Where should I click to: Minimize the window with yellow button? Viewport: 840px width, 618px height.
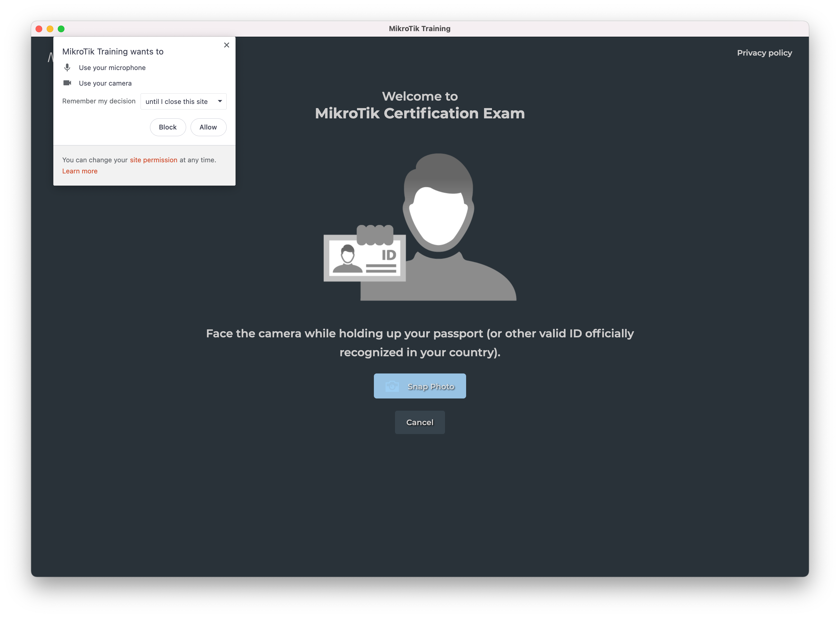pyautogui.click(x=50, y=28)
